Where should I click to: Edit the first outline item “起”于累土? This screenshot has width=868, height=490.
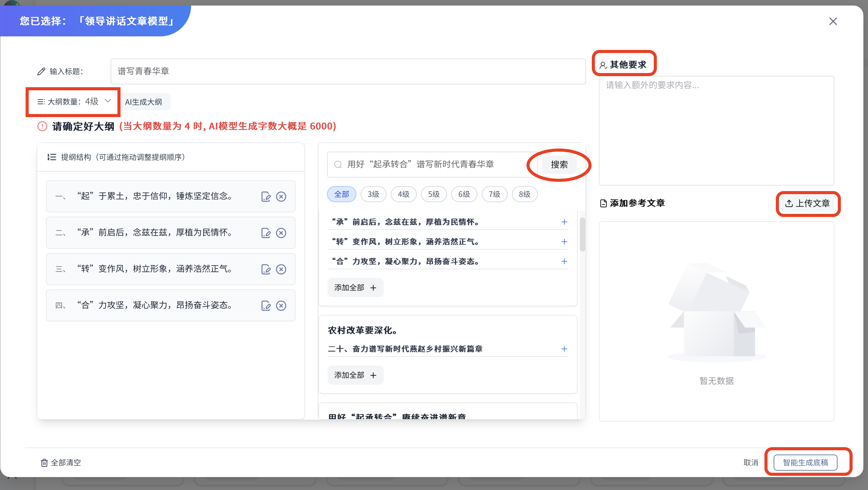(x=266, y=197)
